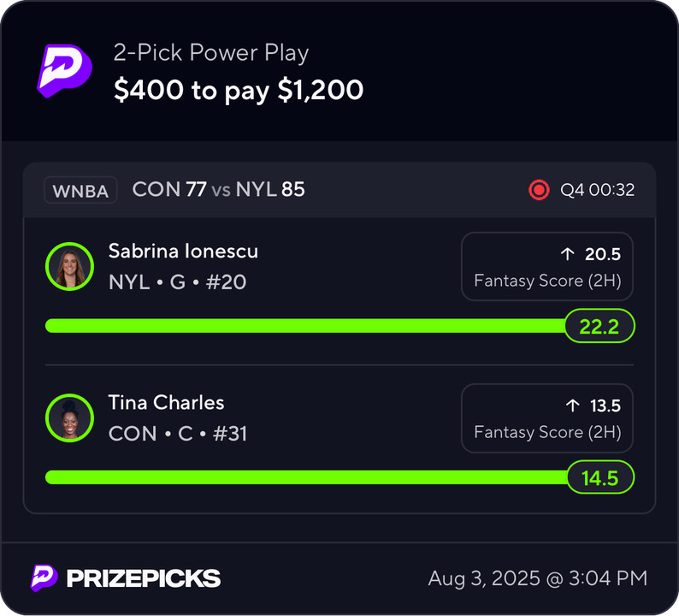Click the small PrizePicks logo in footer
Image resolution: width=679 pixels, height=616 pixels.
click(x=44, y=577)
